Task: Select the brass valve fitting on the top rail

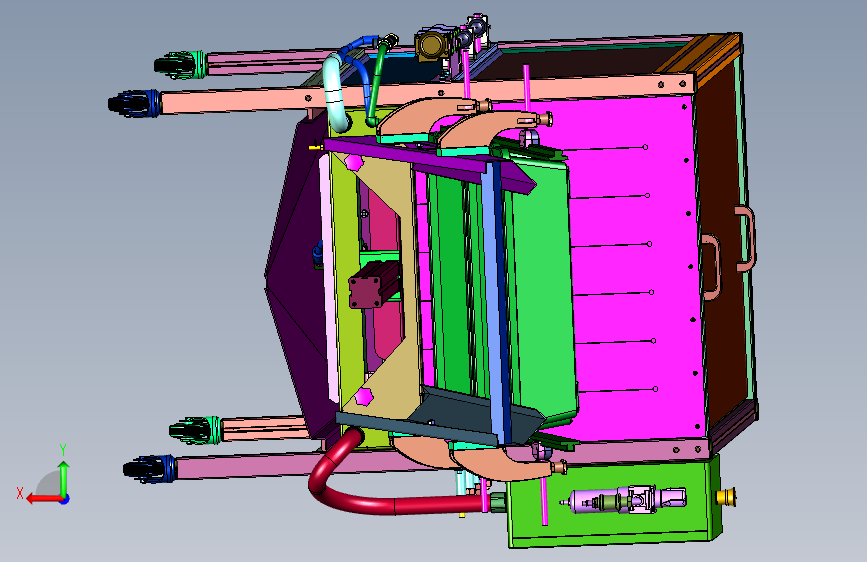Action: (433, 46)
